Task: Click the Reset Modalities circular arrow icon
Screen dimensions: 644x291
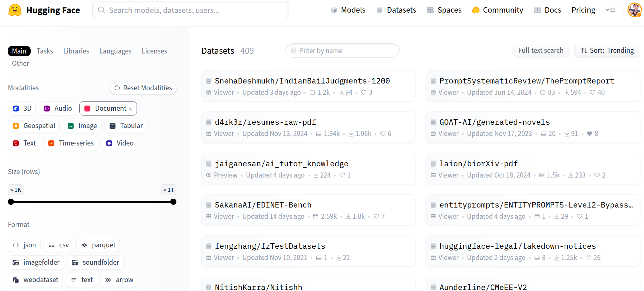Action: [117, 88]
